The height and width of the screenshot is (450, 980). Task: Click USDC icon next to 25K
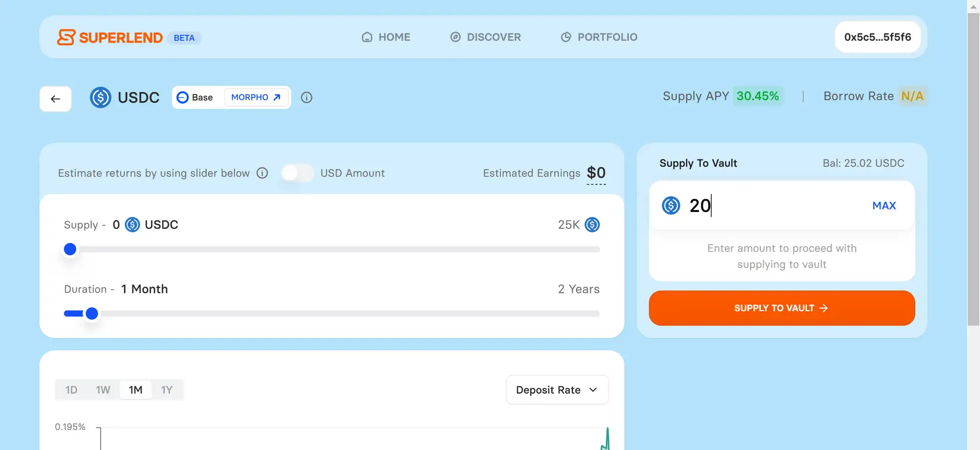pos(592,225)
